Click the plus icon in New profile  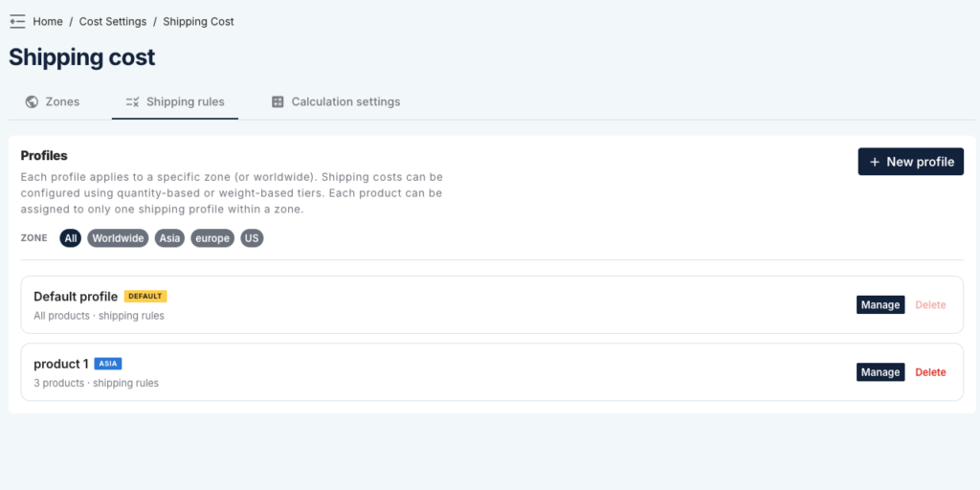(874, 162)
